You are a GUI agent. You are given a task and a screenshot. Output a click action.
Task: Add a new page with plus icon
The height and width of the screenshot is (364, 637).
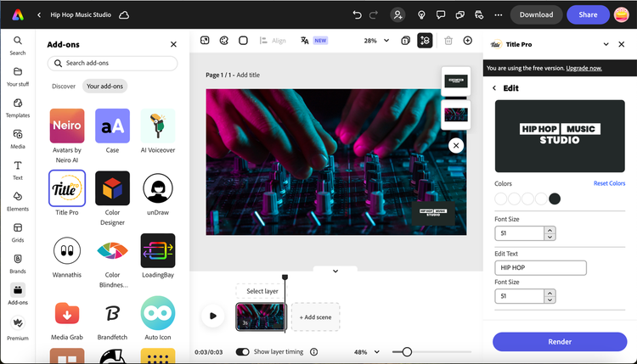468,41
